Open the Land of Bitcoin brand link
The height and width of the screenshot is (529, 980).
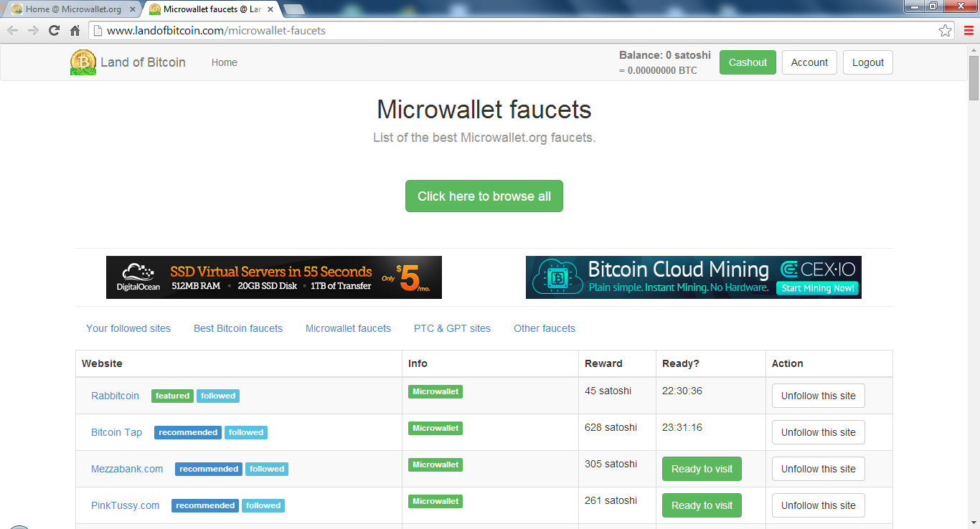[x=143, y=62]
